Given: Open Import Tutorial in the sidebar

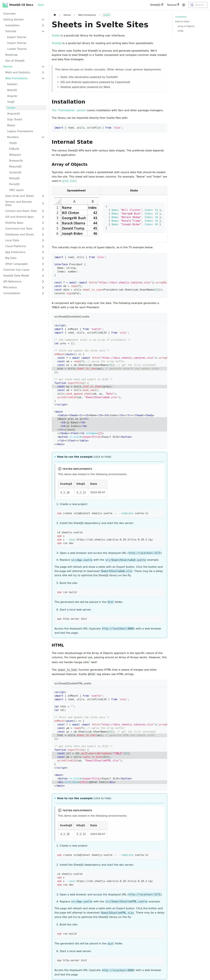Looking at the screenshot, I should [x=17, y=43].
